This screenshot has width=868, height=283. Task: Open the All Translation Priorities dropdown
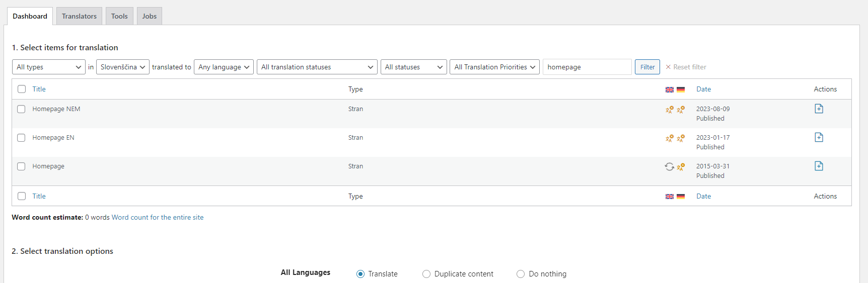[x=494, y=67]
